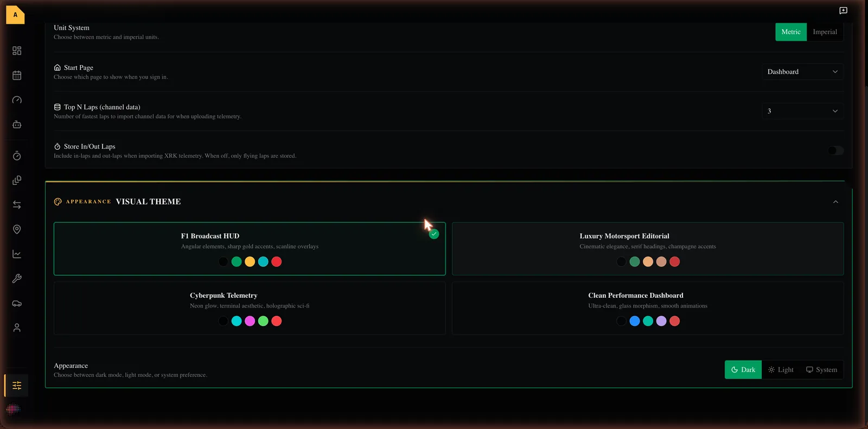868x429 pixels.
Task: Select the Cyberpunk Telemetry theme
Action: (x=250, y=308)
